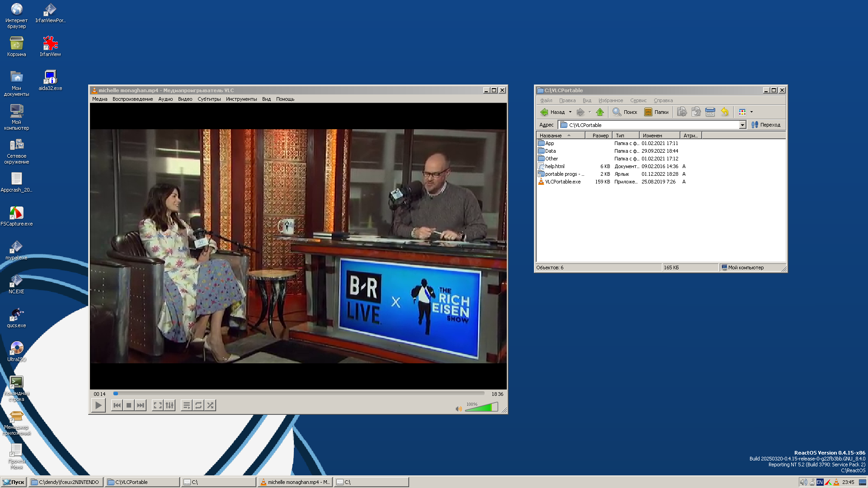This screenshot has height=488, width=868.
Task: Open the address bar dropdown
Action: coord(742,125)
